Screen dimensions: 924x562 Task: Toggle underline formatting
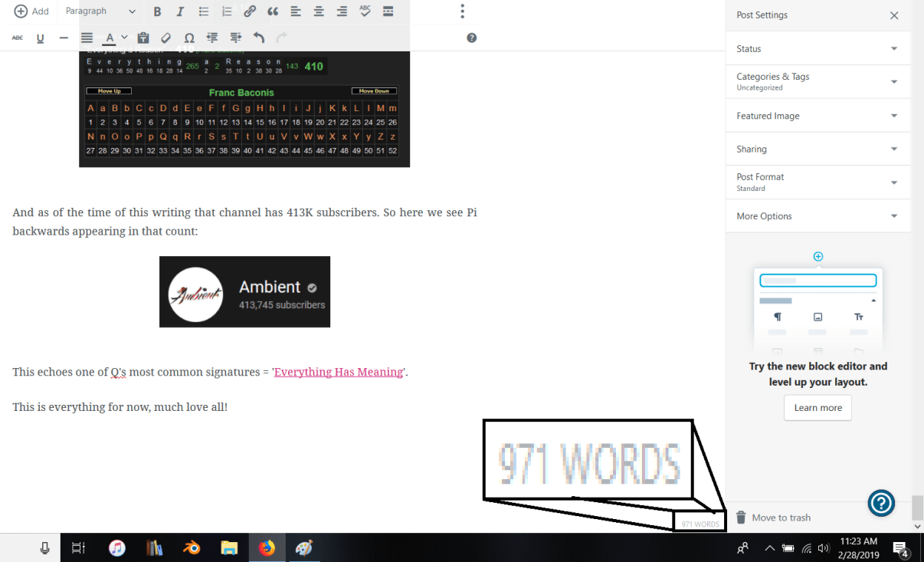click(x=40, y=37)
